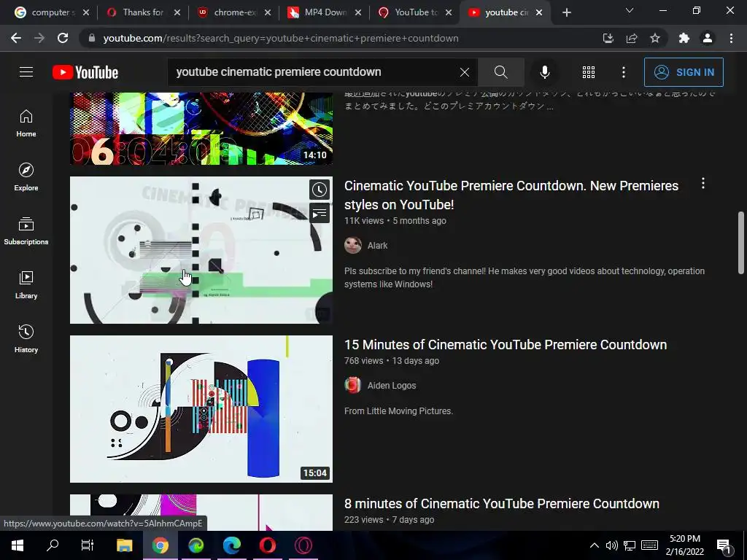Open the Alark channel avatar
The height and width of the screenshot is (560, 747).
coord(353,245)
